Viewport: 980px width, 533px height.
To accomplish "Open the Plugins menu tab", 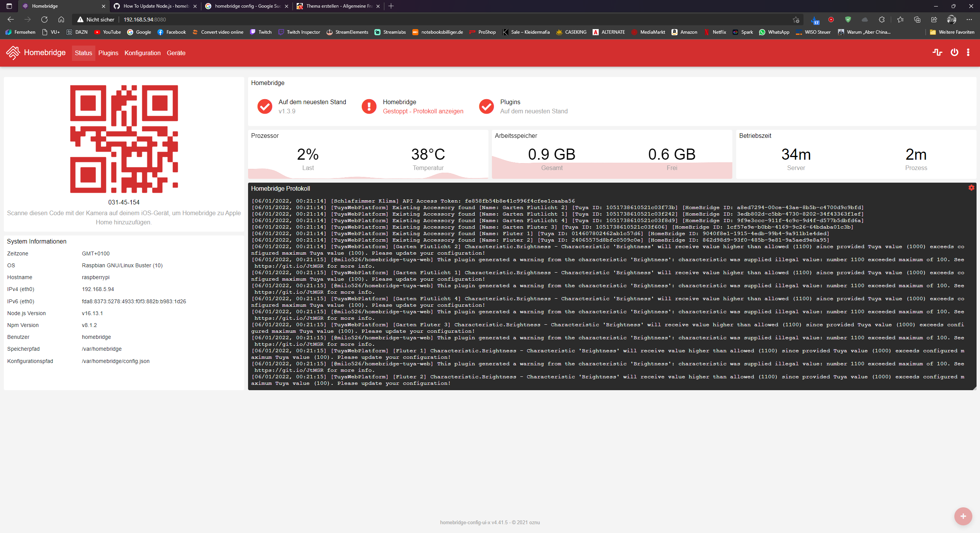I will click(108, 53).
